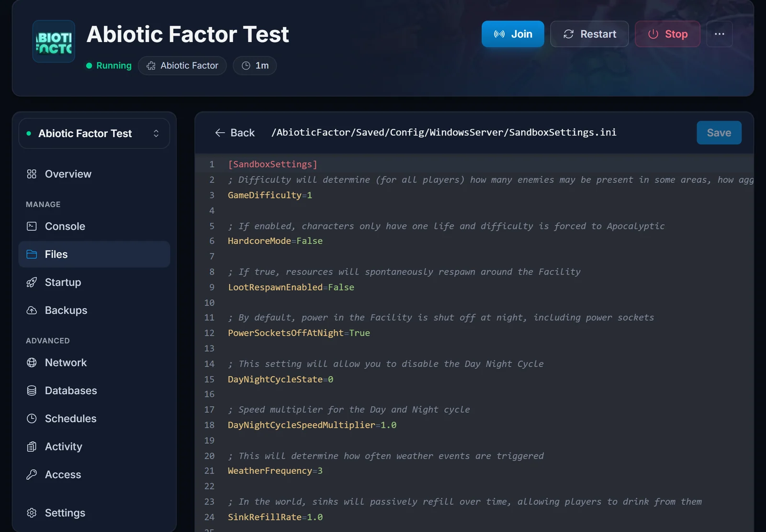Viewport: 766px width, 532px height.
Task: Click the HardcoreMode=False line
Action: (x=275, y=241)
